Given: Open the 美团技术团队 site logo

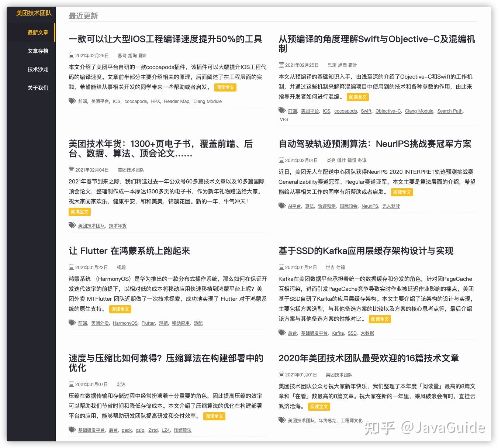Looking at the screenshot, I should click(34, 13).
